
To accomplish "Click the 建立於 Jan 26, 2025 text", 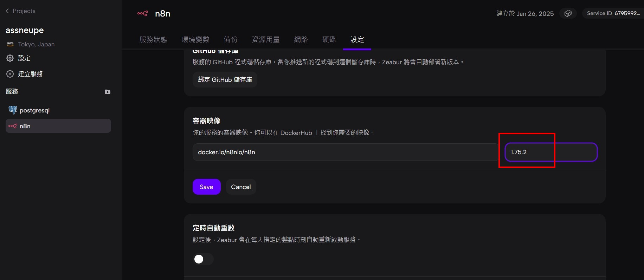I will point(525,13).
